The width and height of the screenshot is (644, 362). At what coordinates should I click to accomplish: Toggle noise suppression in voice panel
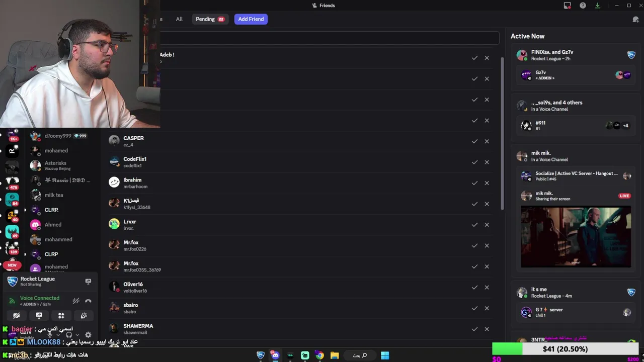[76, 301]
